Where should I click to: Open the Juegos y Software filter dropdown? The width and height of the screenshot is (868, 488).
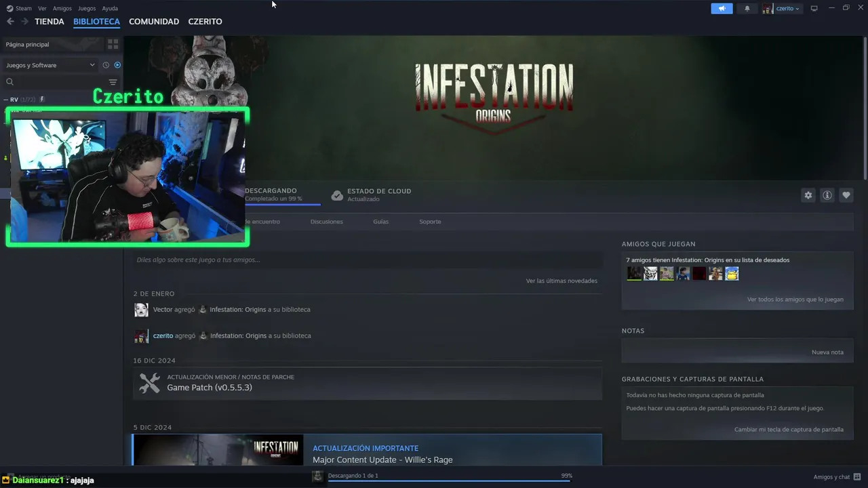pyautogui.click(x=50, y=65)
